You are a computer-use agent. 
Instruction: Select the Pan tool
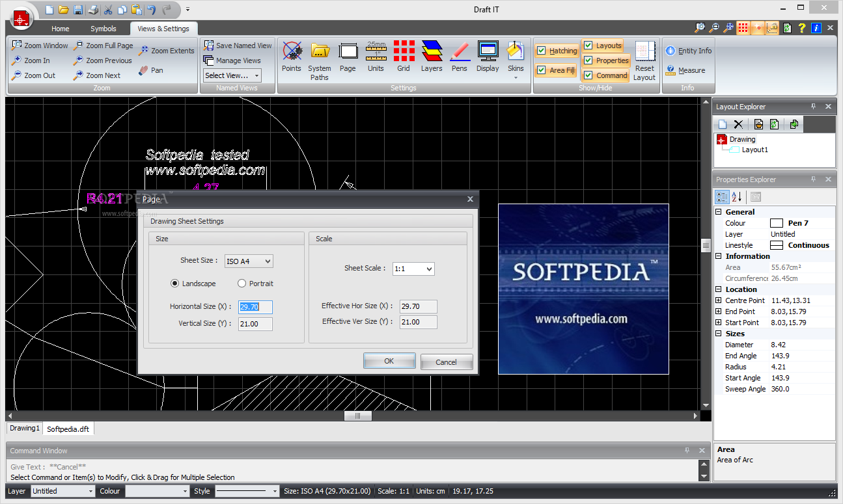pos(150,70)
